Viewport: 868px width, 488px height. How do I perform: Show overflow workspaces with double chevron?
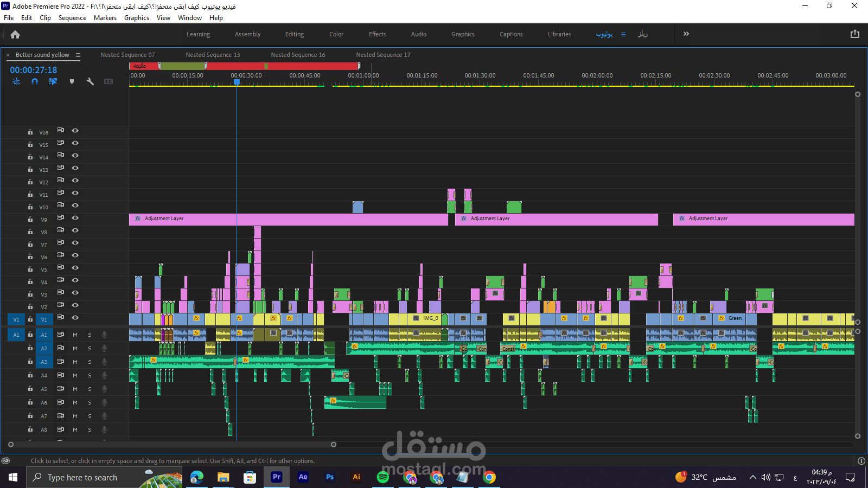click(686, 34)
